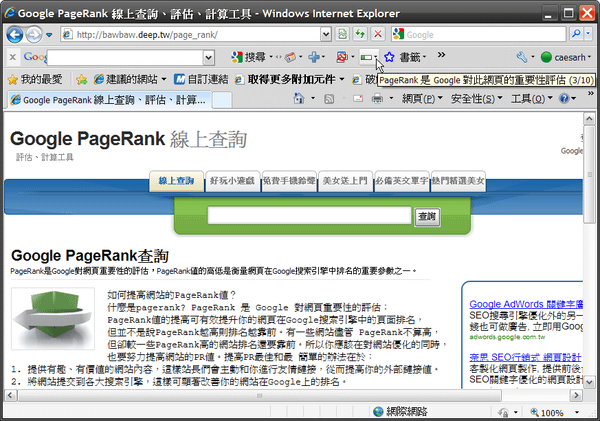Screen dimensions: 600x421
Task: Open the Google Toolbar wrench settings
Action: point(522,57)
